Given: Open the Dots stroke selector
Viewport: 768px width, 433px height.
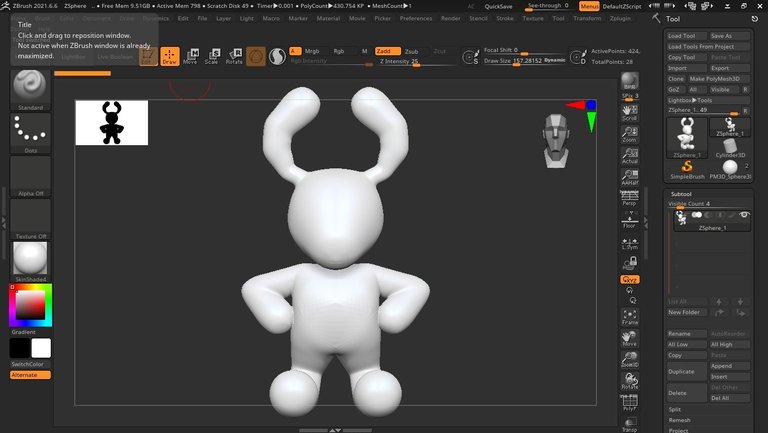Looking at the screenshot, I should click(x=30, y=133).
